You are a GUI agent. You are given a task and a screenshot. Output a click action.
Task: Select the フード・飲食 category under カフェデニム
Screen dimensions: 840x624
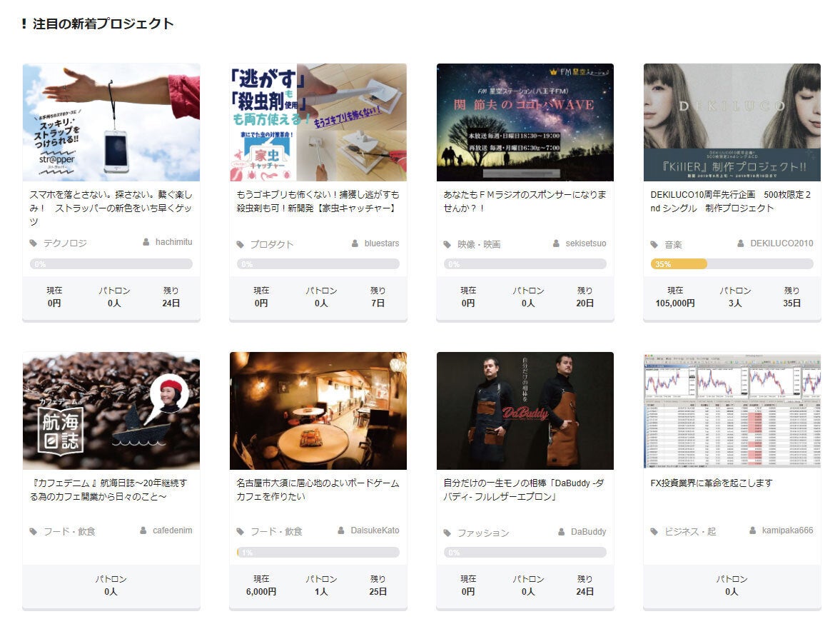(69, 532)
